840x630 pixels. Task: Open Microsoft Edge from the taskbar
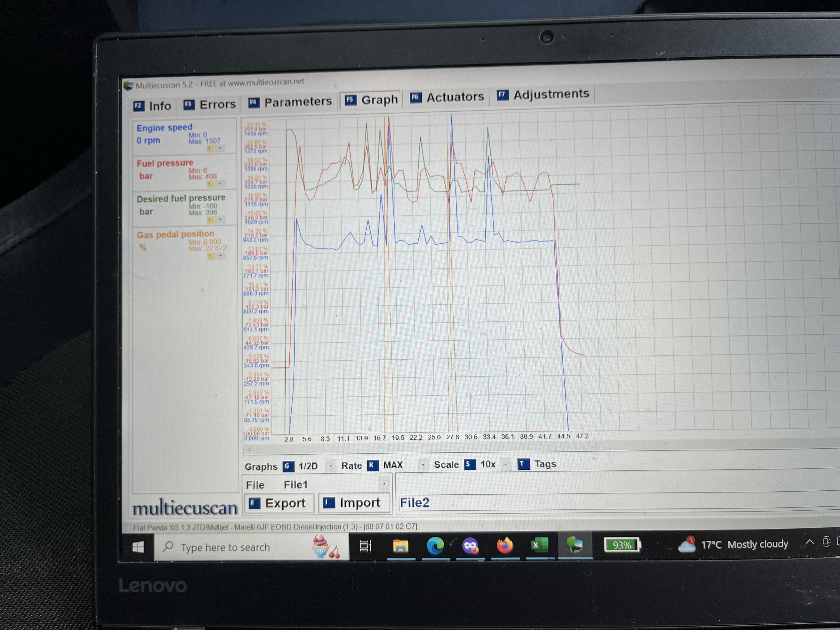coord(435,546)
